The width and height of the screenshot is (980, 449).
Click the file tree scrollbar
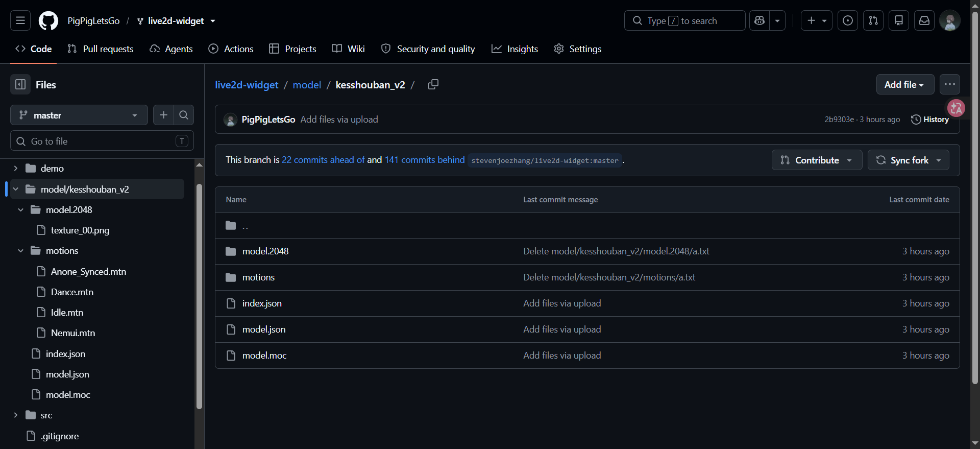(x=199, y=296)
